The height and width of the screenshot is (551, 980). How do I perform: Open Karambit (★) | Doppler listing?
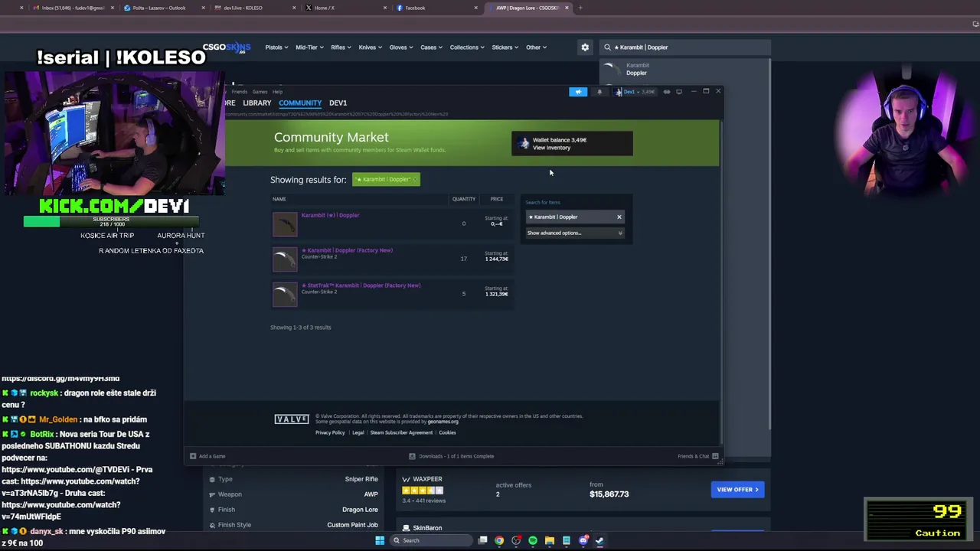[x=330, y=215]
